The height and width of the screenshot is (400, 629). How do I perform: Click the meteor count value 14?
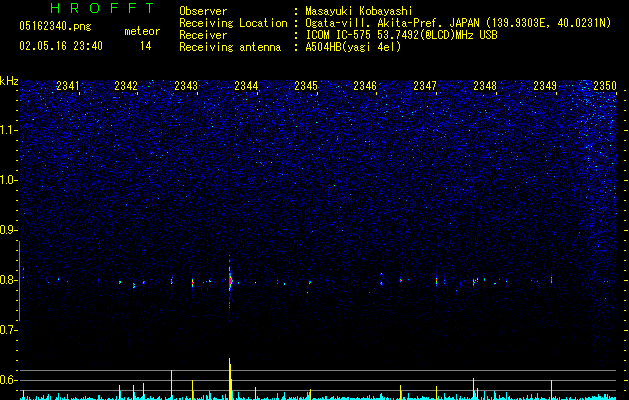[146, 46]
